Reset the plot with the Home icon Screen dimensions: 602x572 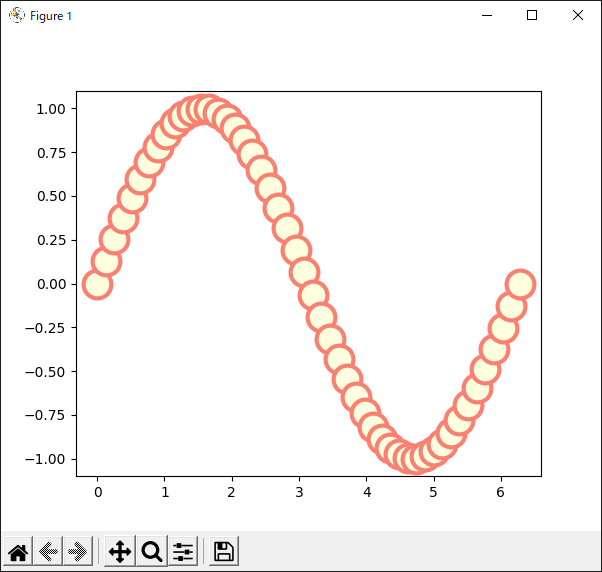pos(18,551)
